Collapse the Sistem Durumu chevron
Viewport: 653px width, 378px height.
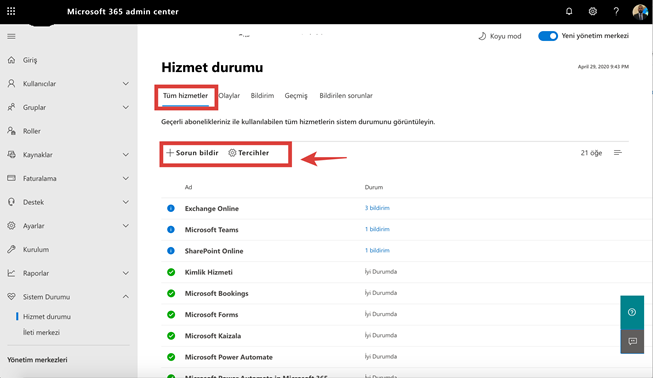click(x=125, y=297)
